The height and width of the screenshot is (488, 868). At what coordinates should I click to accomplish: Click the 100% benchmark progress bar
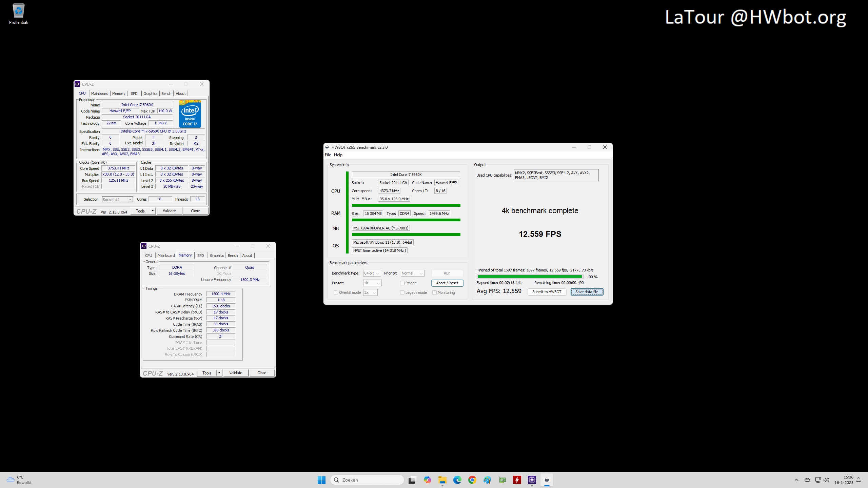click(530, 277)
